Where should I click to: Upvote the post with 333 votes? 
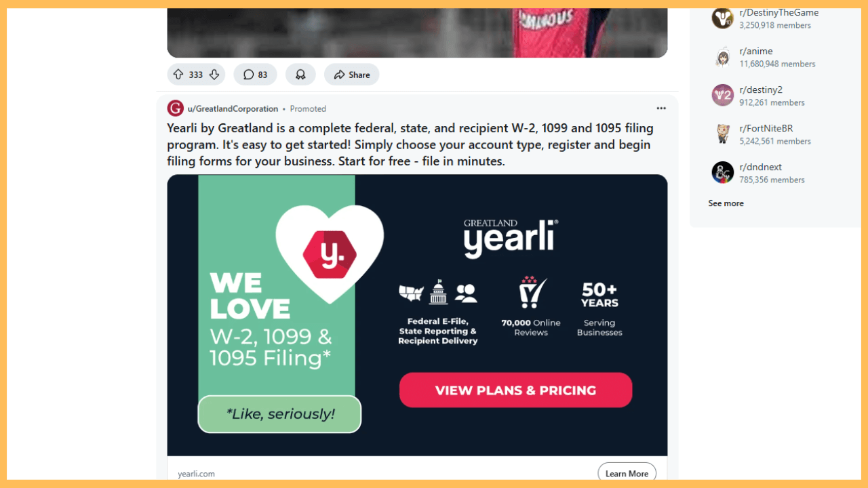[178, 75]
